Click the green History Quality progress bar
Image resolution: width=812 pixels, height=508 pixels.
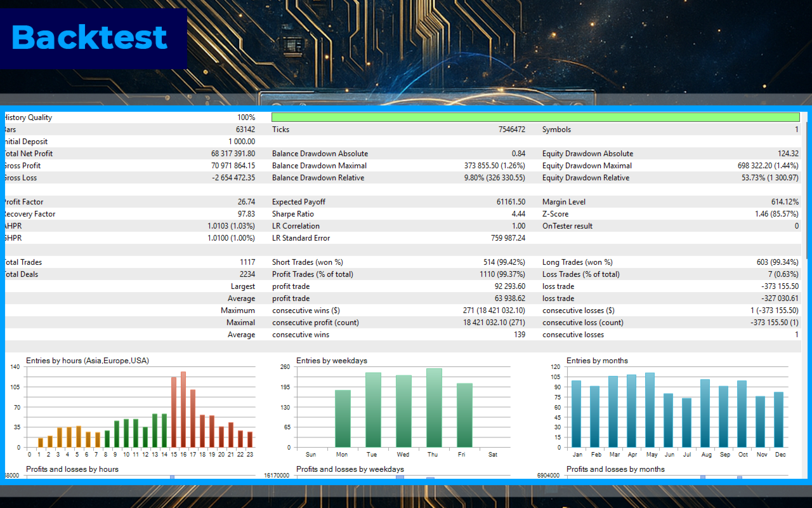coord(535,117)
